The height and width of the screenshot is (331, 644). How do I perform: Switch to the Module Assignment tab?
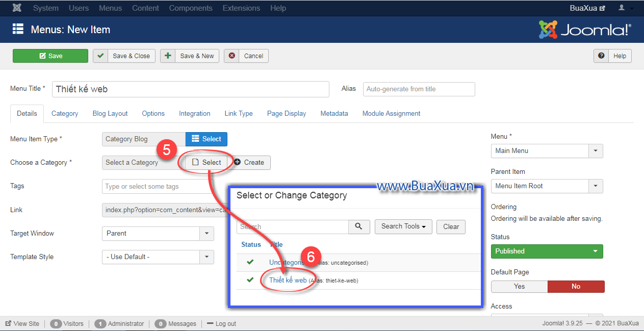391,114
